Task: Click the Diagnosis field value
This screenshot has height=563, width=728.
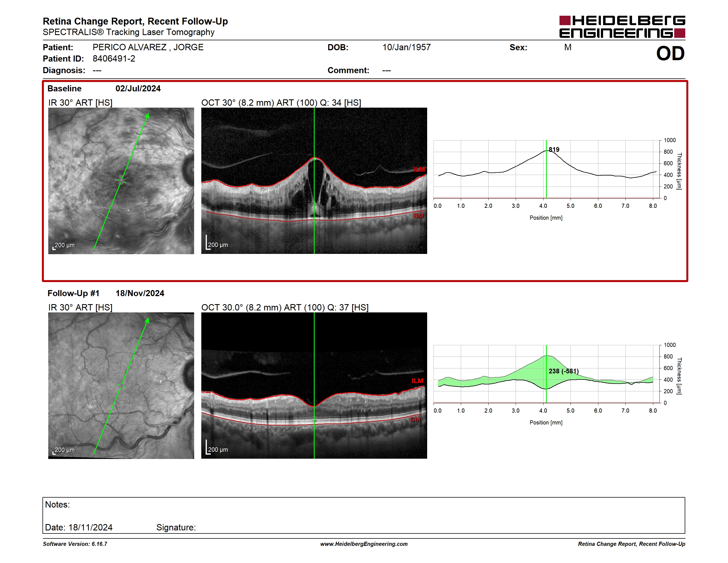Action: click(x=97, y=70)
